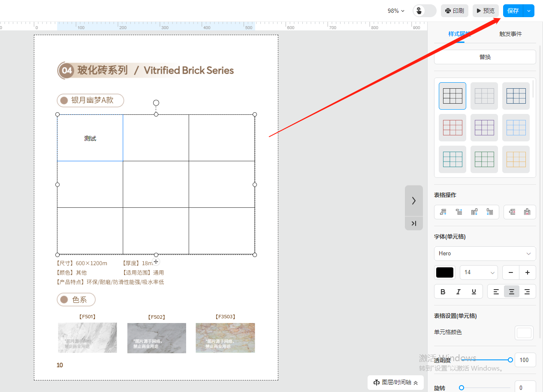The height and width of the screenshot is (392, 543).
Task: Open the Hero font family dropdown
Action: pyautogui.click(x=485, y=254)
